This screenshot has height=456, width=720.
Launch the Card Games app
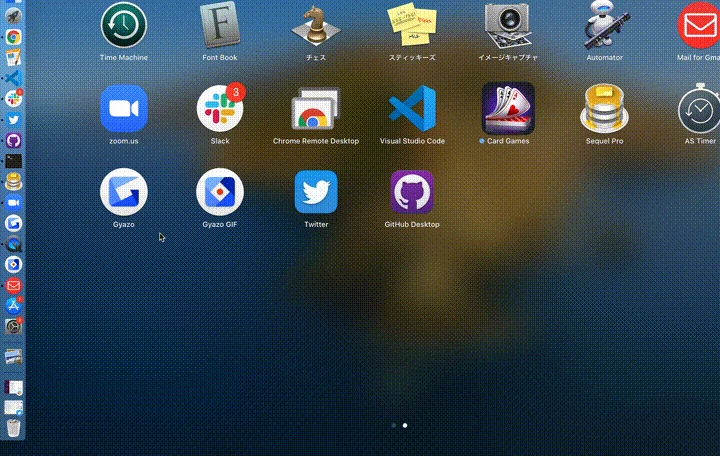coord(508,109)
